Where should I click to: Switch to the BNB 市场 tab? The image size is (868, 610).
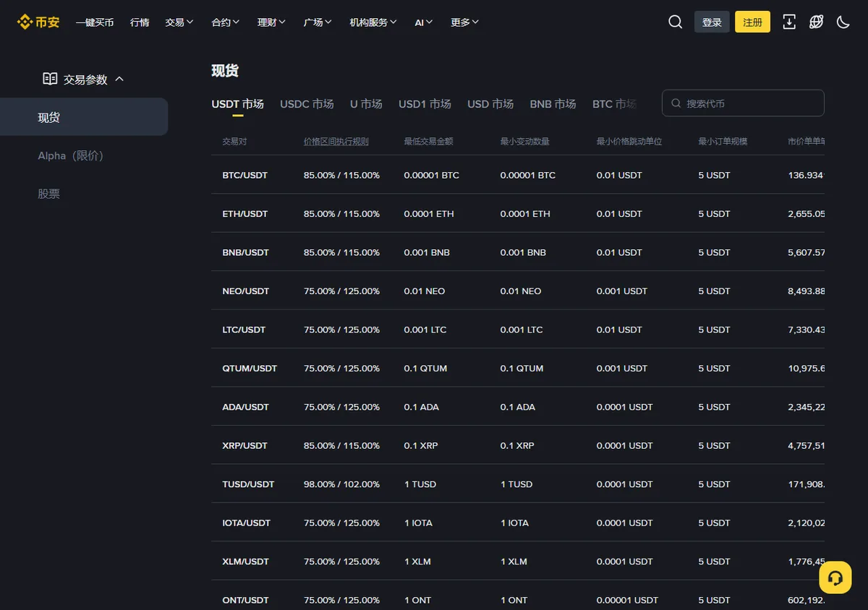pos(553,104)
